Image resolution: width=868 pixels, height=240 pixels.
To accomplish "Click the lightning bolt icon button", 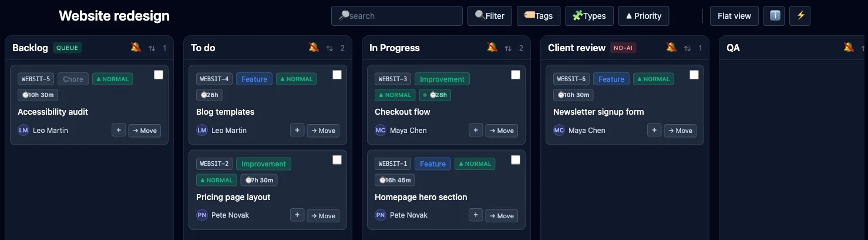I will 800,16.
